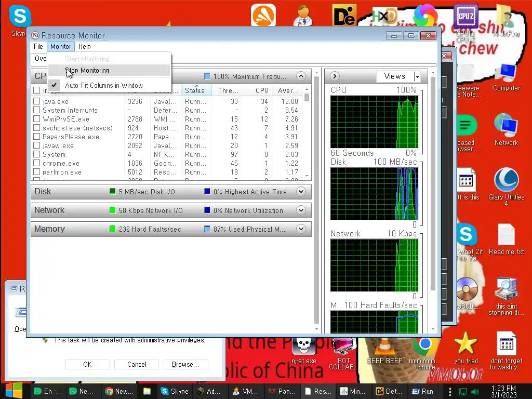Screen dimensions: 532x399
Task: Open the BOT COLLAB desktop icon
Action: point(344,354)
